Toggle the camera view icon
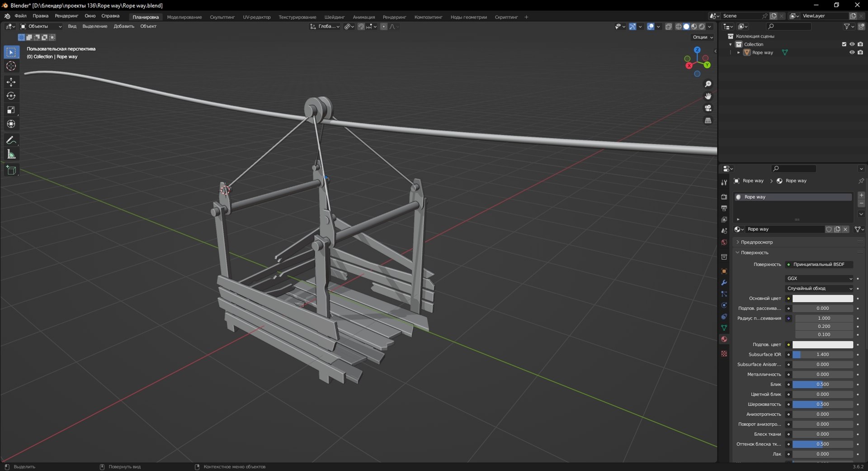 (x=708, y=108)
